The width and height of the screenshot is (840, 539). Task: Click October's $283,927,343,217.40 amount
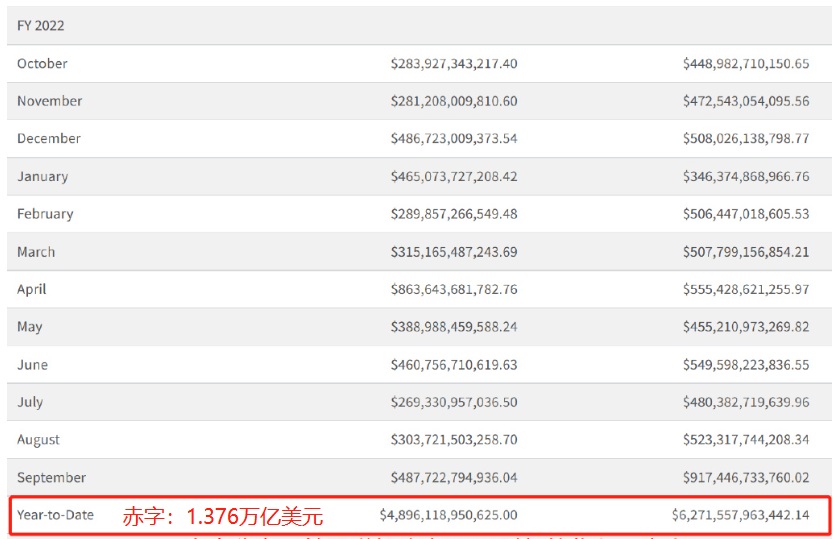point(454,63)
